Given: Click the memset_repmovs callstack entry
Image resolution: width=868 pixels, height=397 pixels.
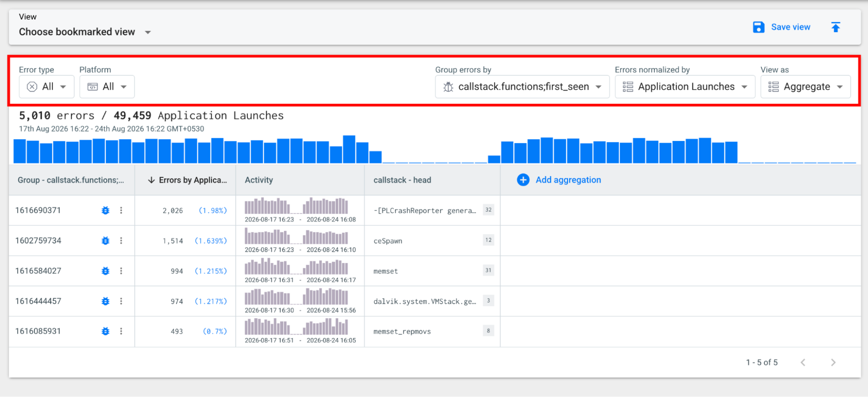Looking at the screenshot, I should 402,332.
